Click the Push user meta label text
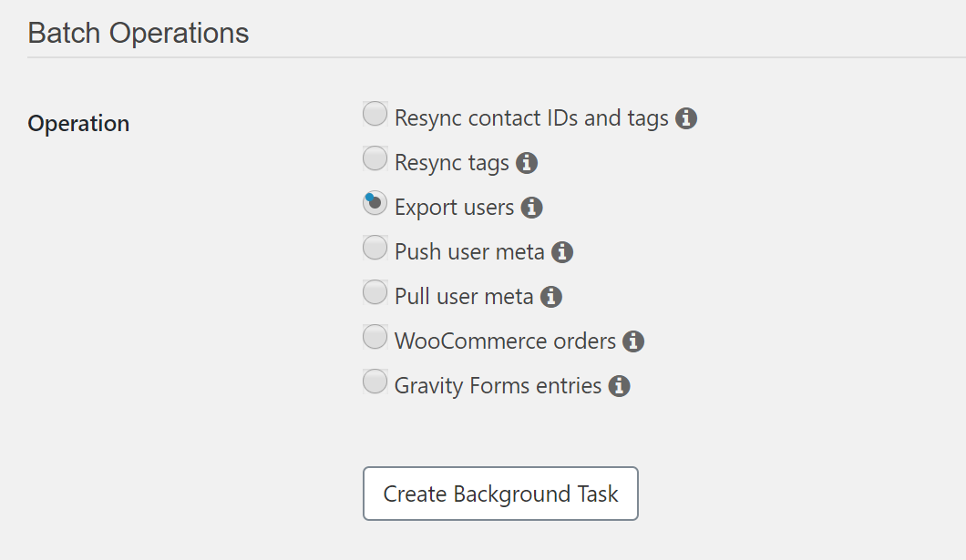The height and width of the screenshot is (560, 966). click(x=469, y=252)
